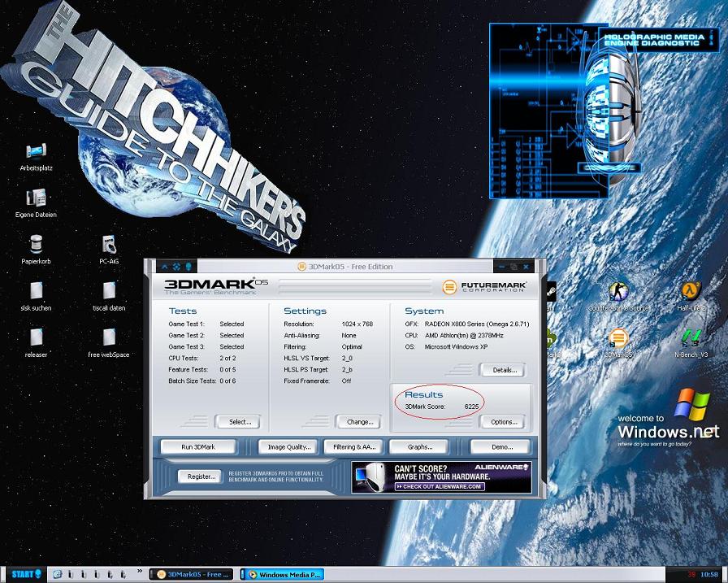Screen dimensions: 728x583
Task: Open the Eigene Dateien desktop icon
Action: (36, 203)
